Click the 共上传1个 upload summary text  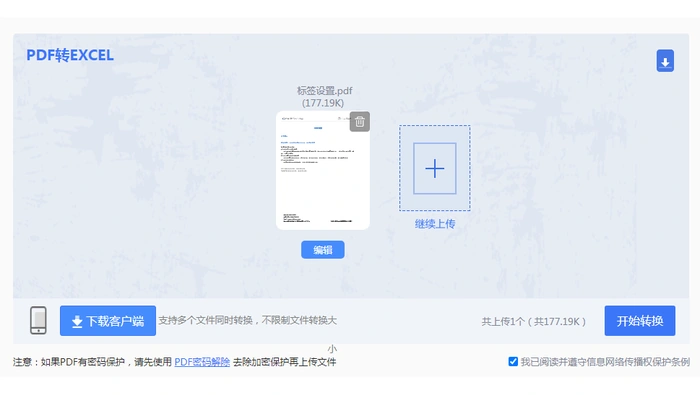[533, 321]
